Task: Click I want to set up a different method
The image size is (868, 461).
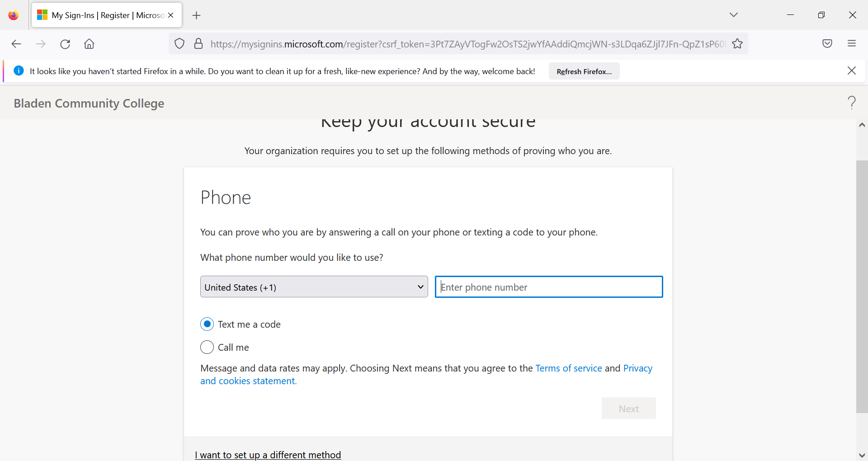Action: tap(268, 455)
